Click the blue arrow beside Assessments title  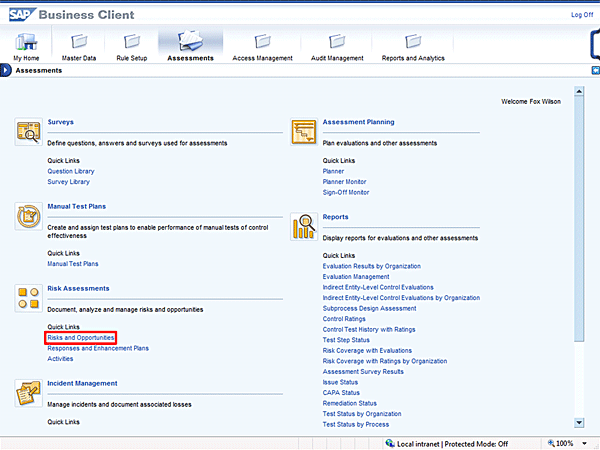5,70
